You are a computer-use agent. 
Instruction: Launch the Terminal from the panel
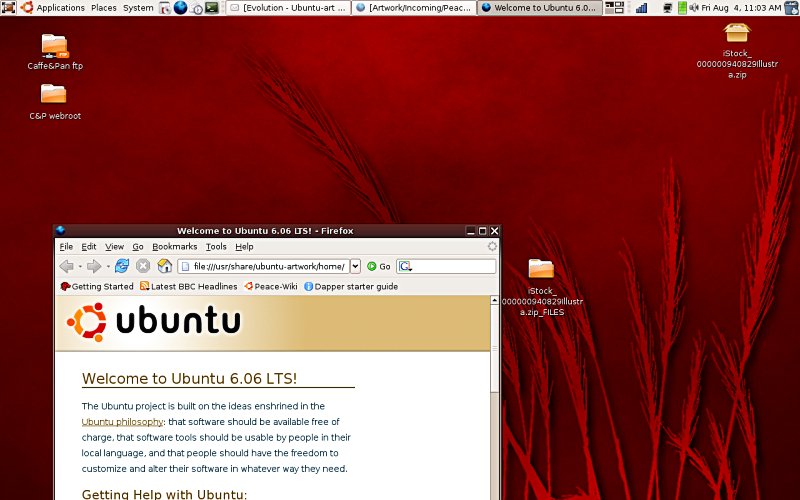[x=212, y=8]
